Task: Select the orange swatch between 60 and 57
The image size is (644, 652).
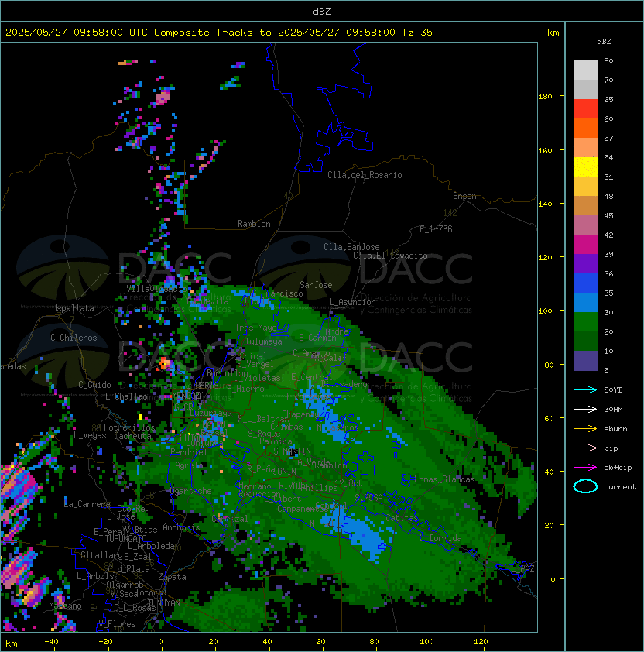Action: (x=585, y=128)
